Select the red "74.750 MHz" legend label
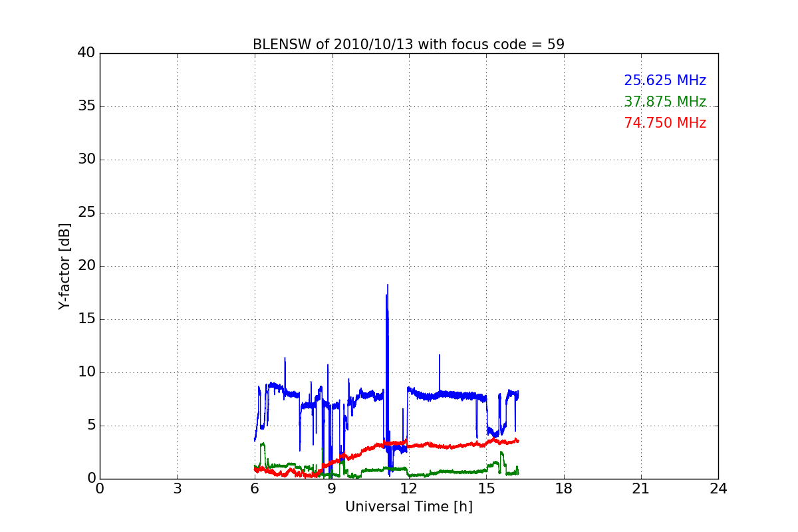The image size is (798, 532). pos(665,123)
